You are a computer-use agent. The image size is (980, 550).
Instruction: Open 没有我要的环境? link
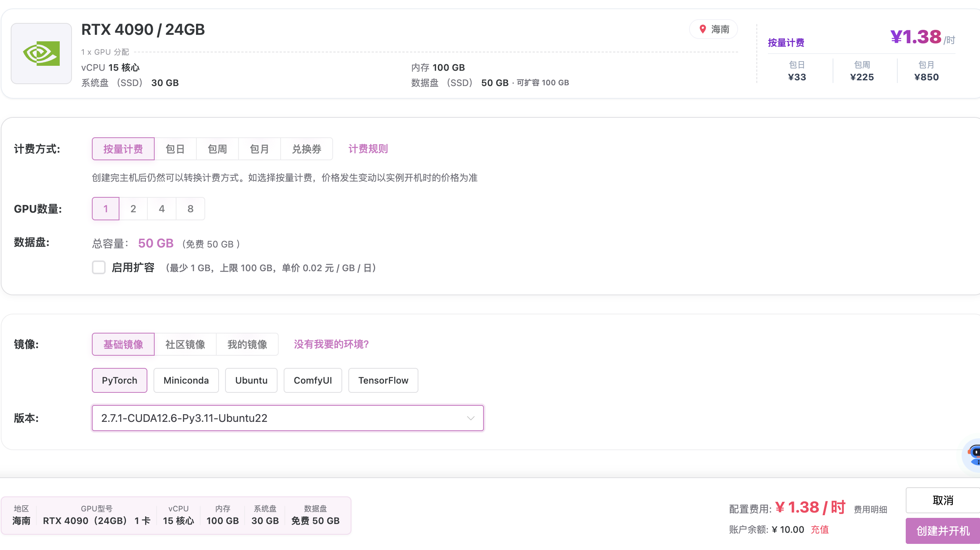332,344
